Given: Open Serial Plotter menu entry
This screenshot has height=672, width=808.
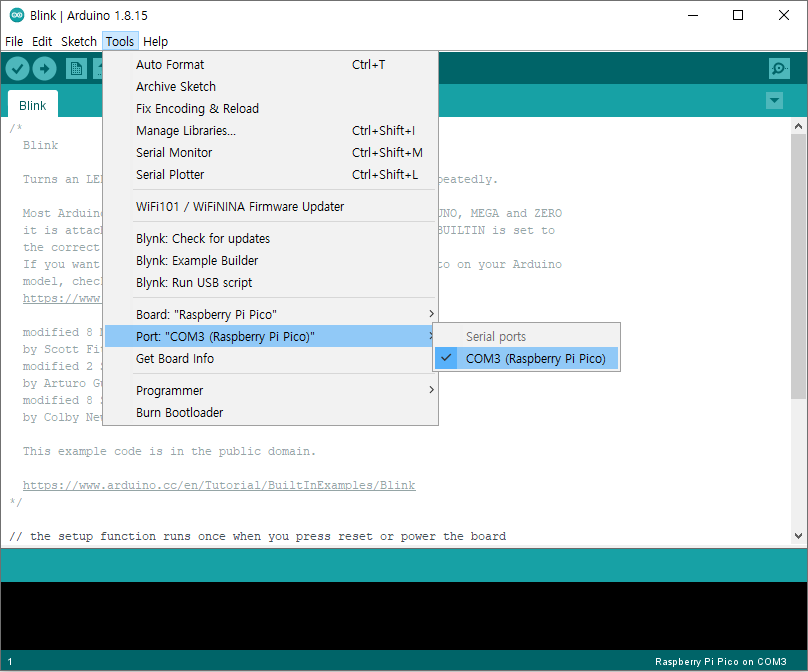Looking at the screenshot, I should point(270,175).
